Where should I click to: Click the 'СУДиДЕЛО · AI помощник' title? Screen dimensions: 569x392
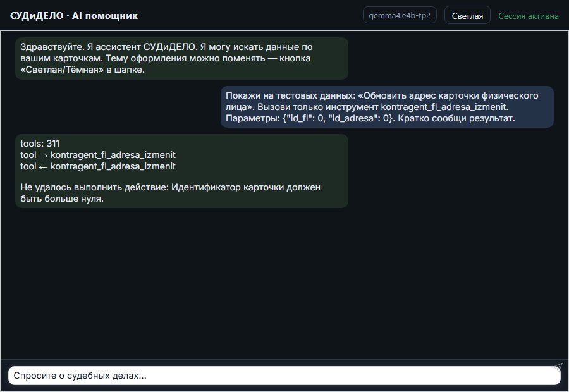coord(74,16)
